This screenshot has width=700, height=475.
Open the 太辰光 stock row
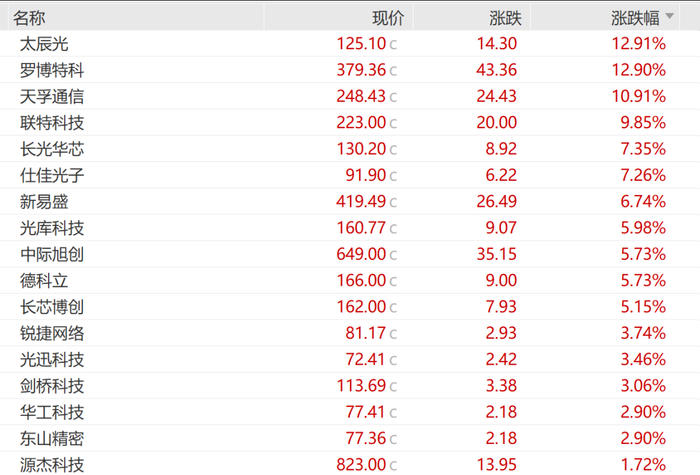click(x=45, y=45)
